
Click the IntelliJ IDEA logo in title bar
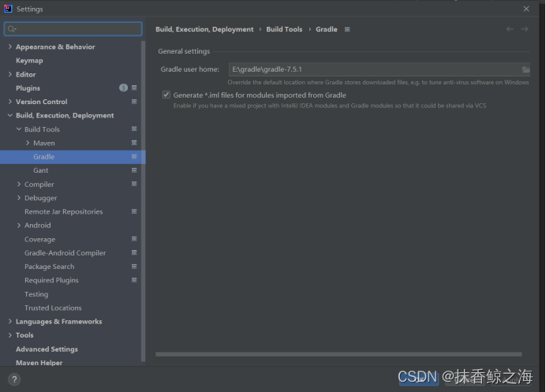tap(9, 9)
